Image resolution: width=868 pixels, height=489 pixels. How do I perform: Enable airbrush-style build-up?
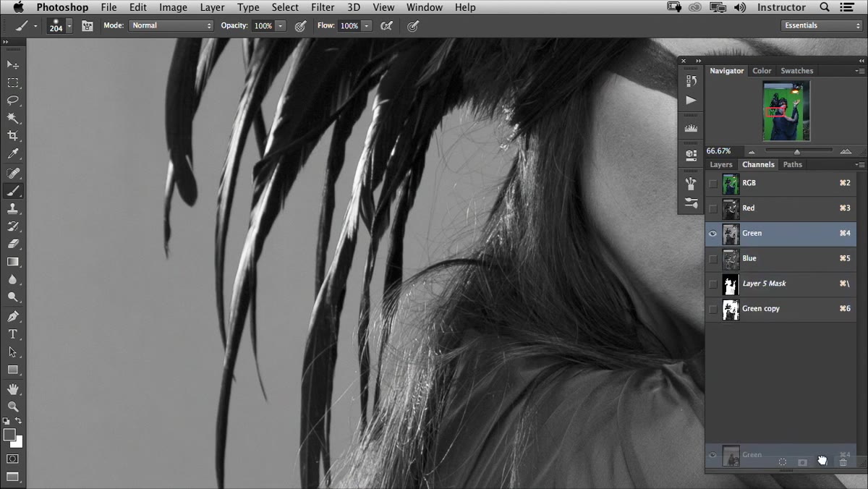click(386, 26)
